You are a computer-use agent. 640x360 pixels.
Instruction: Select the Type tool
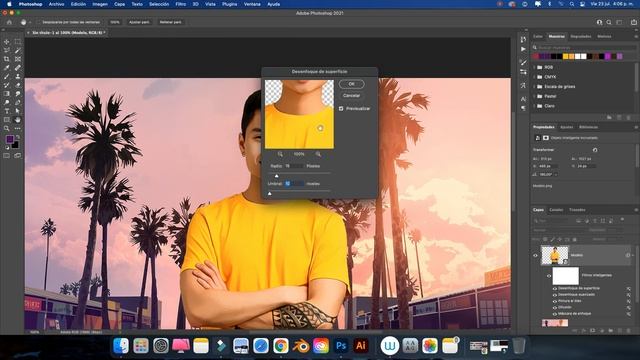(7, 111)
